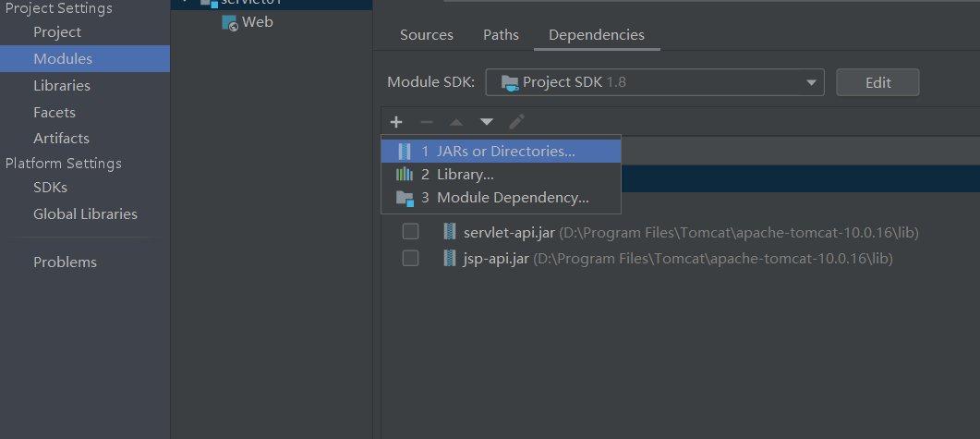Toggle the servlet-api.jar export checkbox

coord(410,231)
